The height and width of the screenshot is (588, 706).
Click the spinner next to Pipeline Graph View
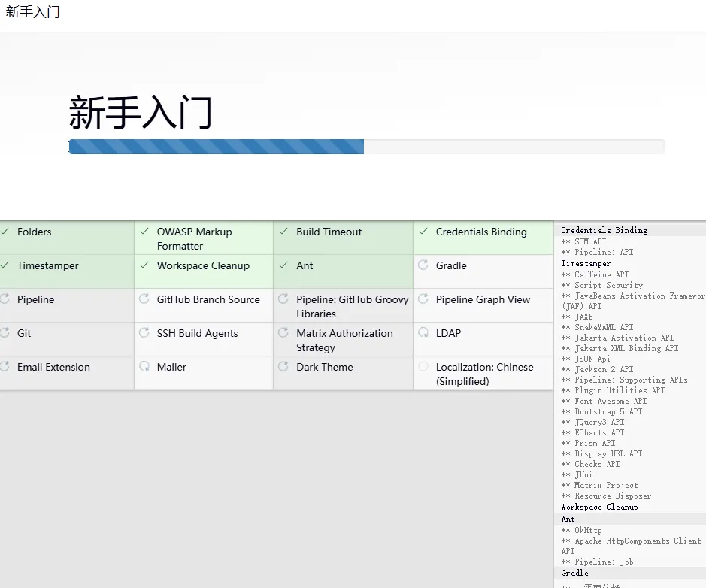tap(423, 299)
